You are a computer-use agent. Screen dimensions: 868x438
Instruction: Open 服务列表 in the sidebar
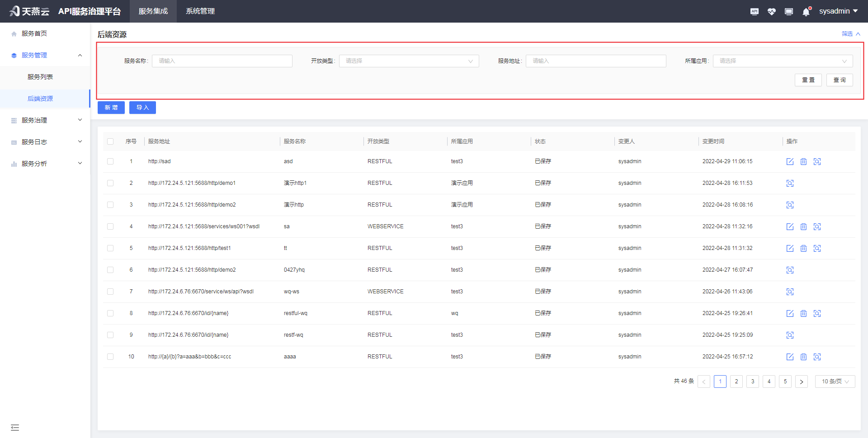tap(40, 77)
